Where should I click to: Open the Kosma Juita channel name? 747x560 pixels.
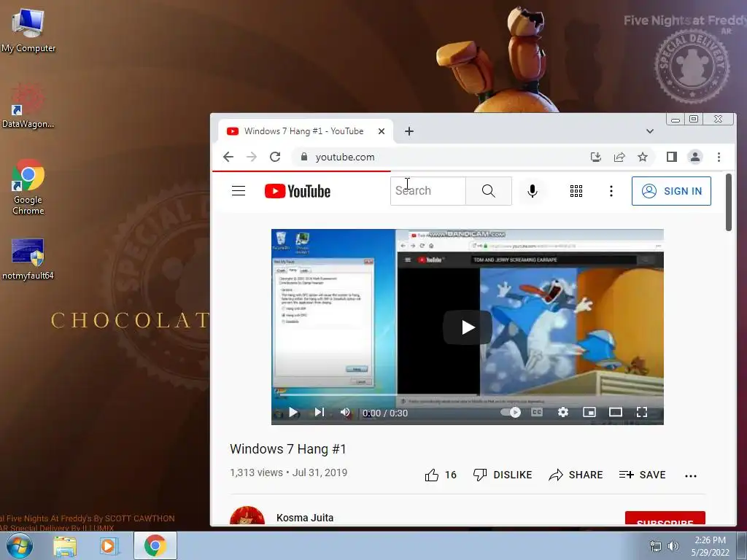[x=305, y=518]
